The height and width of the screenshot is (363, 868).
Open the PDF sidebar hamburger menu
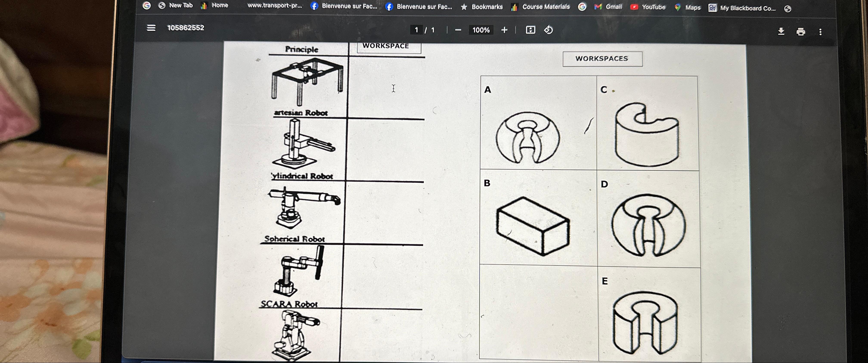click(151, 28)
